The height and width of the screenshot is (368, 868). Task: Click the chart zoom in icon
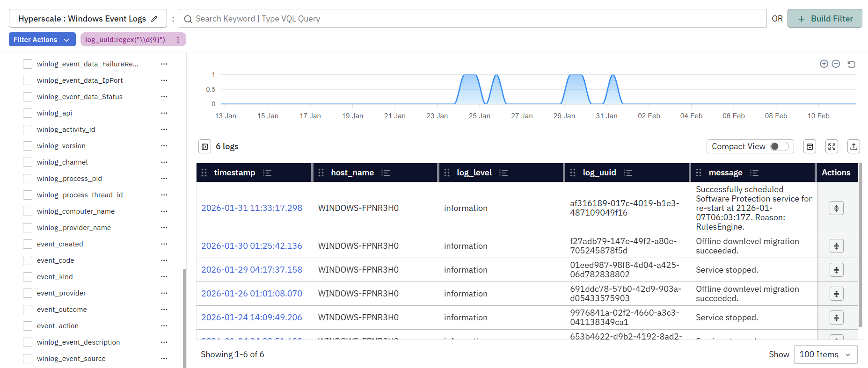(824, 64)
